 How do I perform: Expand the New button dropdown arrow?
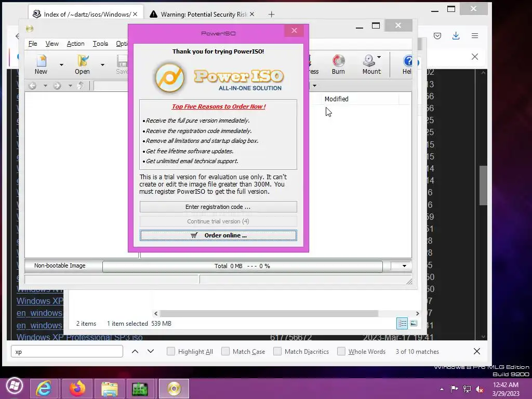pyautogui.click(x=61, y=64)
